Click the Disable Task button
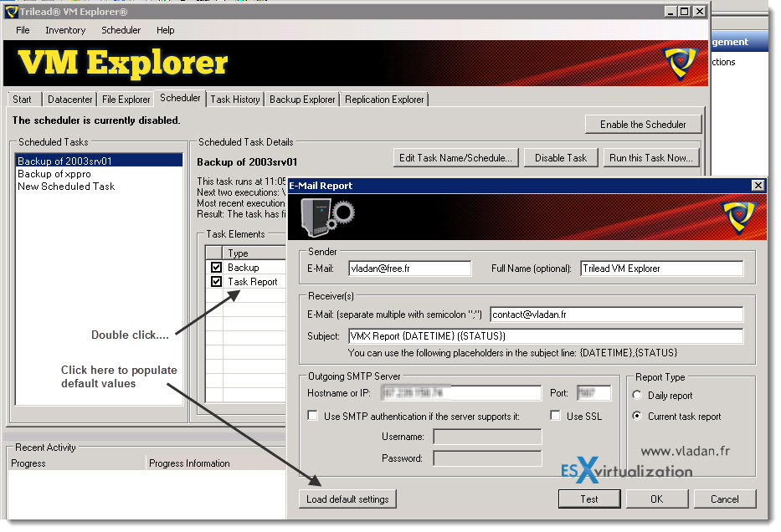This screenshot has width=781, height=532. point(560,158)
